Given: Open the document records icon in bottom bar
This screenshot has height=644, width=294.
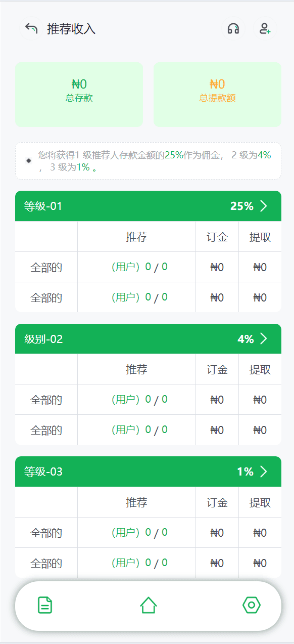Looking at the screenshot, I should coord(45,605).
